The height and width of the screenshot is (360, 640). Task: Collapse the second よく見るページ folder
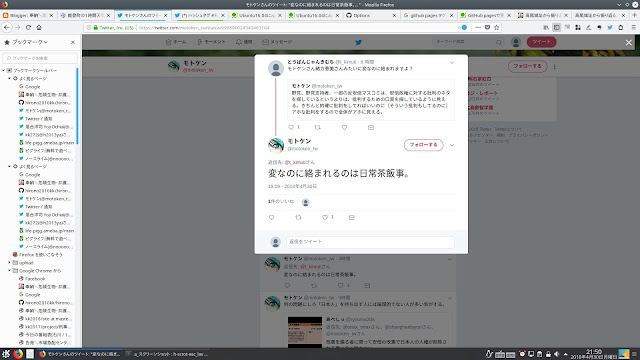click(x=9, y=167)
